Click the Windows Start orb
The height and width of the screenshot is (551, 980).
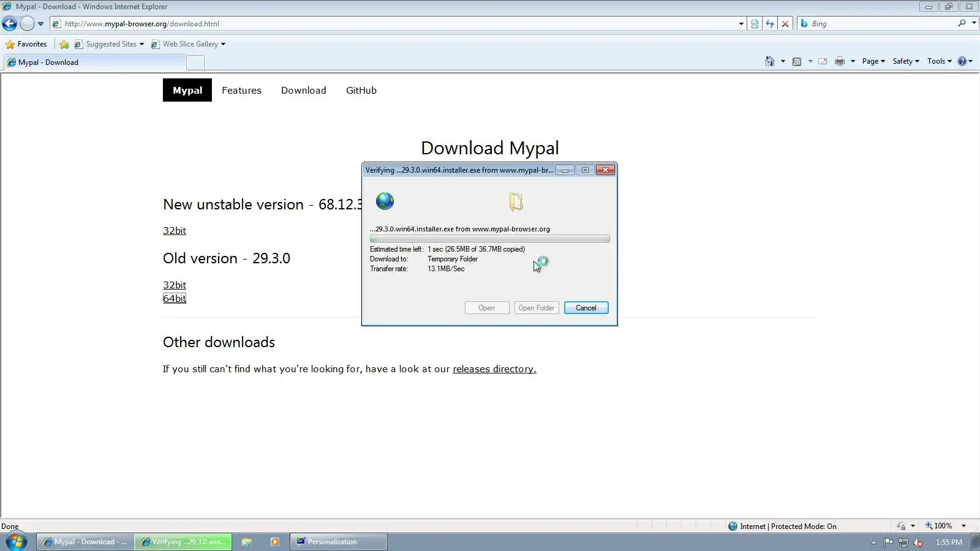[x=17, y=542]
